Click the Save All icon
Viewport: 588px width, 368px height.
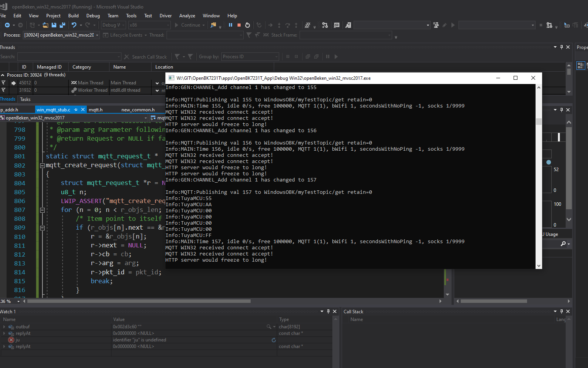pos(62,25)
